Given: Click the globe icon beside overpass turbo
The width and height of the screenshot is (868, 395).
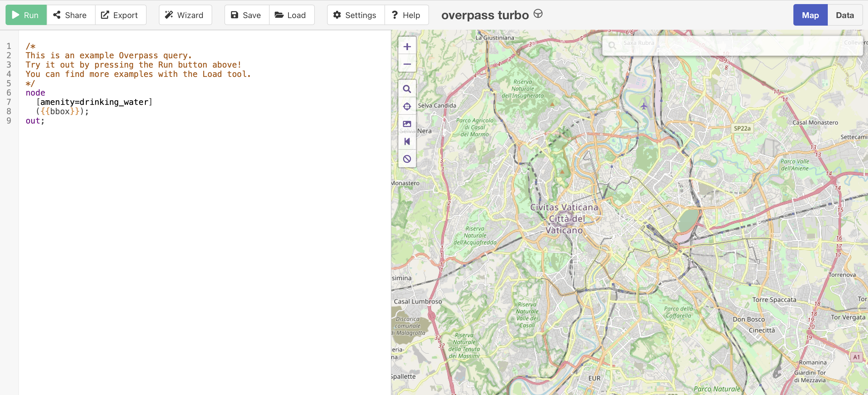Looking at the screenshot, I should [x=538, y=14].
